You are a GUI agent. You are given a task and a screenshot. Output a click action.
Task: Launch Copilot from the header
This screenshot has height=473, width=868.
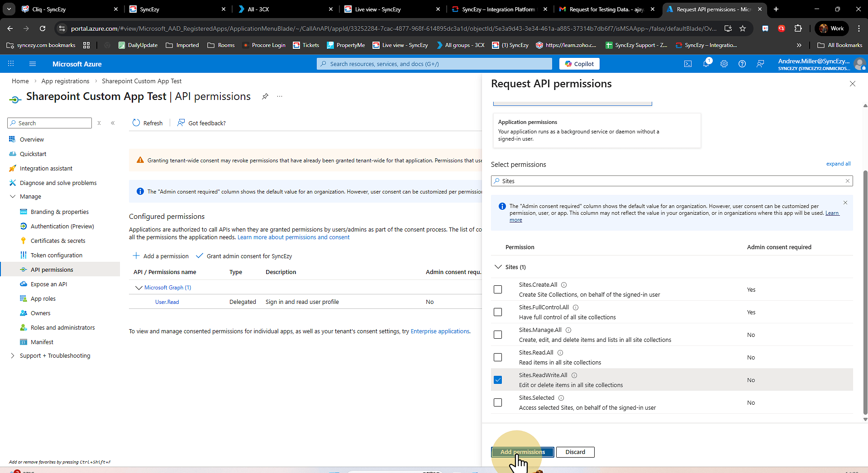[579, 64]
